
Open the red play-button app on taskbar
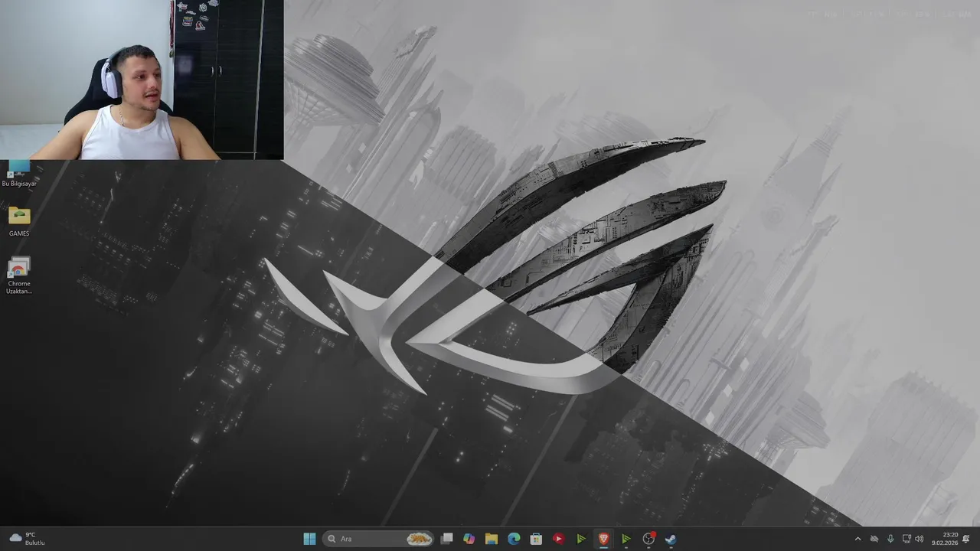pyautogui.click(x=559, y=539)
